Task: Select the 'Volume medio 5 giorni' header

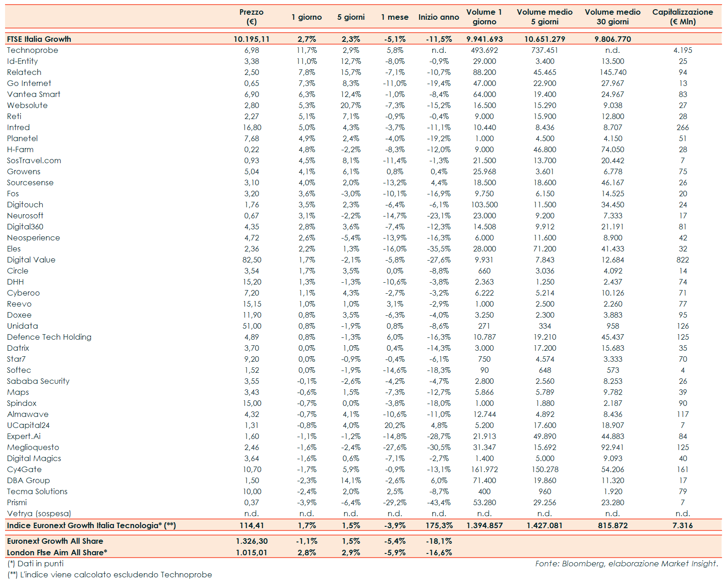Action: point(545,17)
